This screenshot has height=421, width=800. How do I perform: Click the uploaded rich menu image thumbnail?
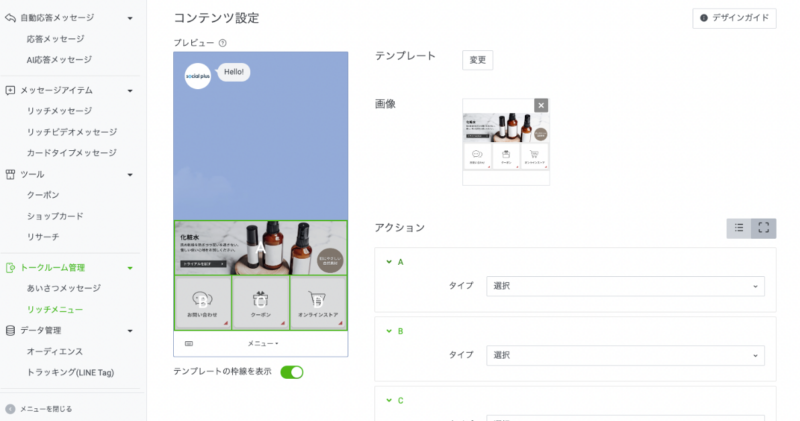point(506,141)
